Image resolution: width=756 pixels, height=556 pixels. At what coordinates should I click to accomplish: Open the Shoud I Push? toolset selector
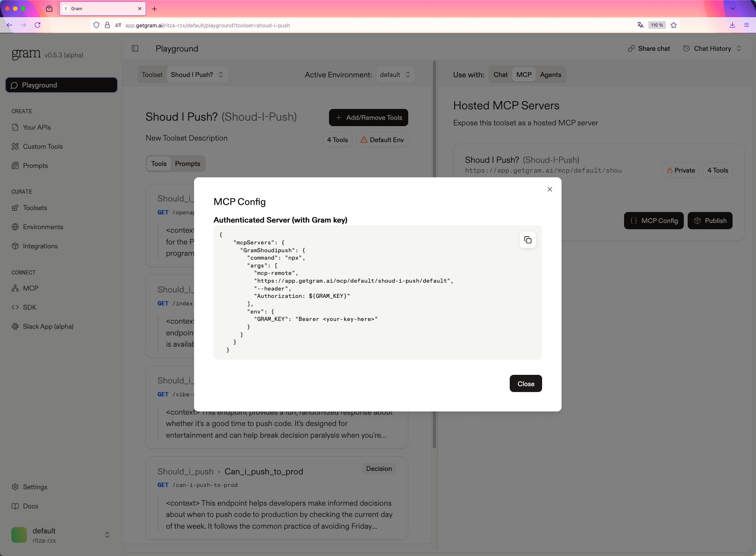point(197,75)
